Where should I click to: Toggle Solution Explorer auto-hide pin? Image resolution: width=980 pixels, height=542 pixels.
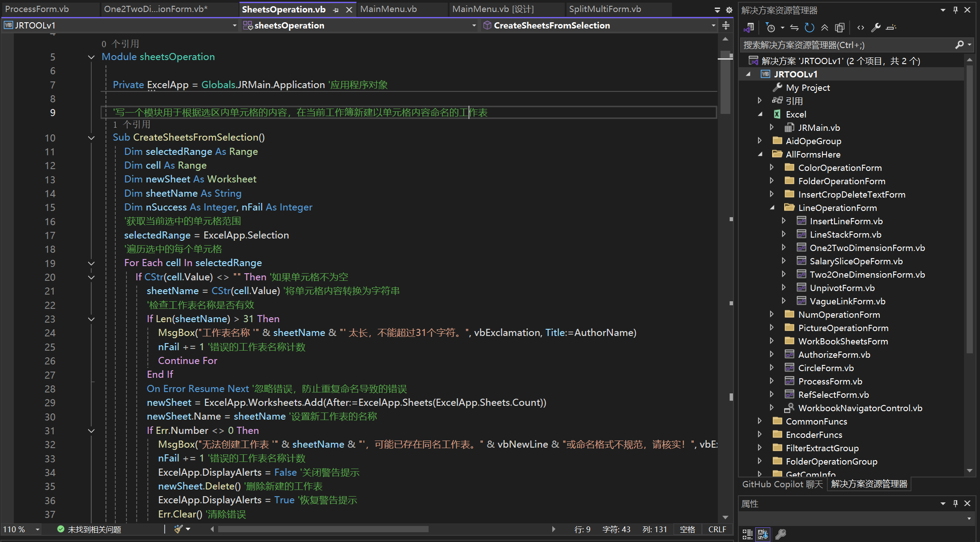(956, 10)
